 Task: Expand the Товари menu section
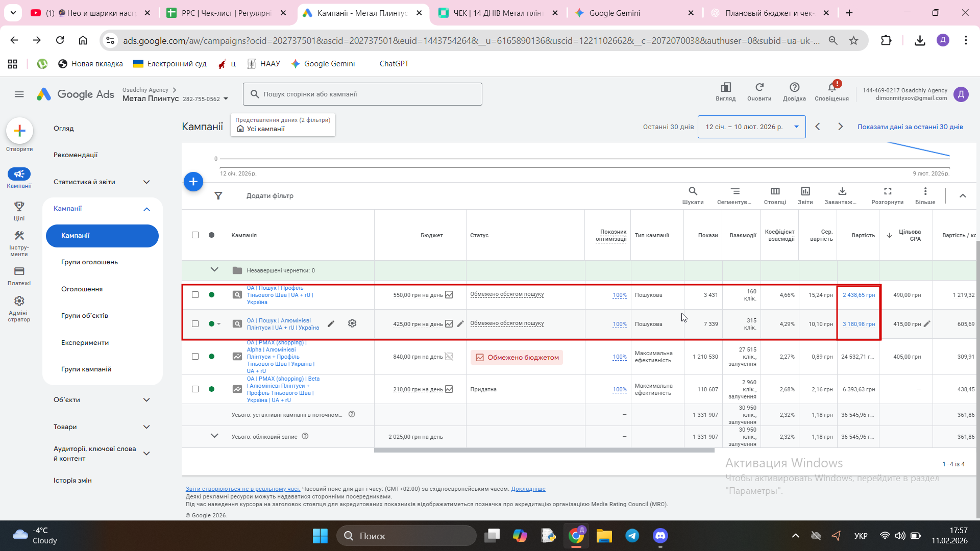coord(146,427)
